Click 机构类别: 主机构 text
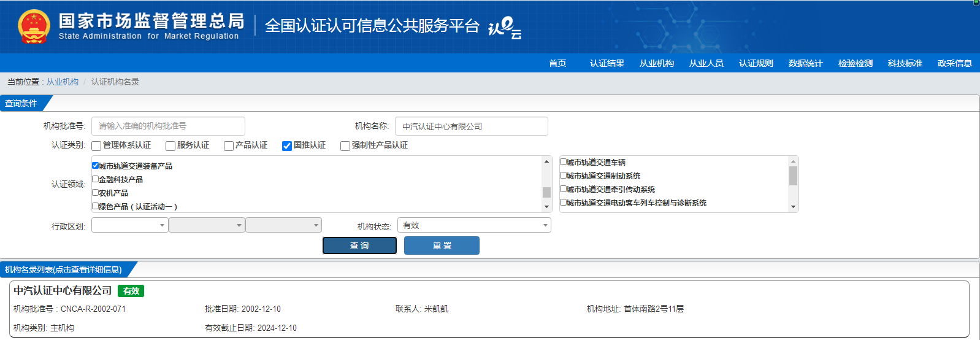 pyautogui.click(x=44, y=328)
